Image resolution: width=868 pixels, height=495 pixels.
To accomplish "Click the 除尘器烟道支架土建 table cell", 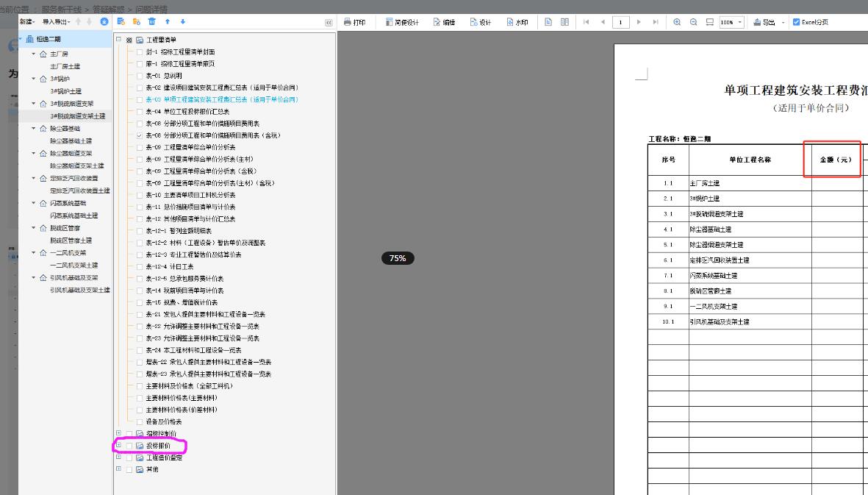I will click(750, 245).
